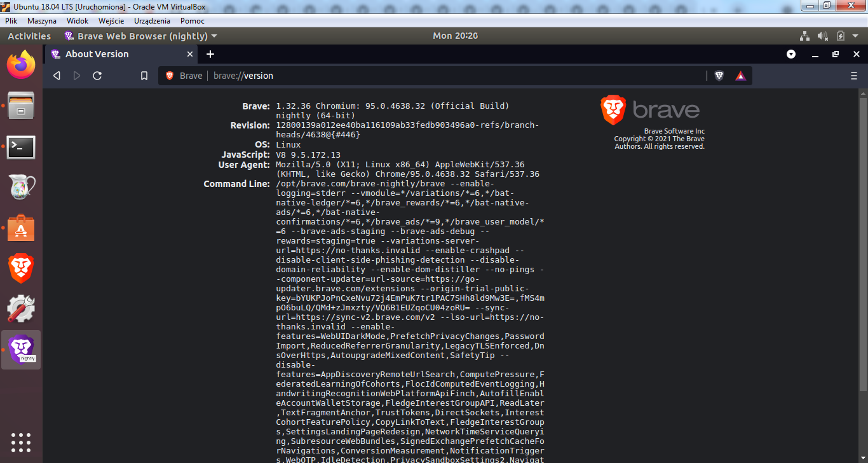This screenshot has height=463, width=868.
Task: Reload the About Version page
Action: pyautogui.click(x=97, y=75)
